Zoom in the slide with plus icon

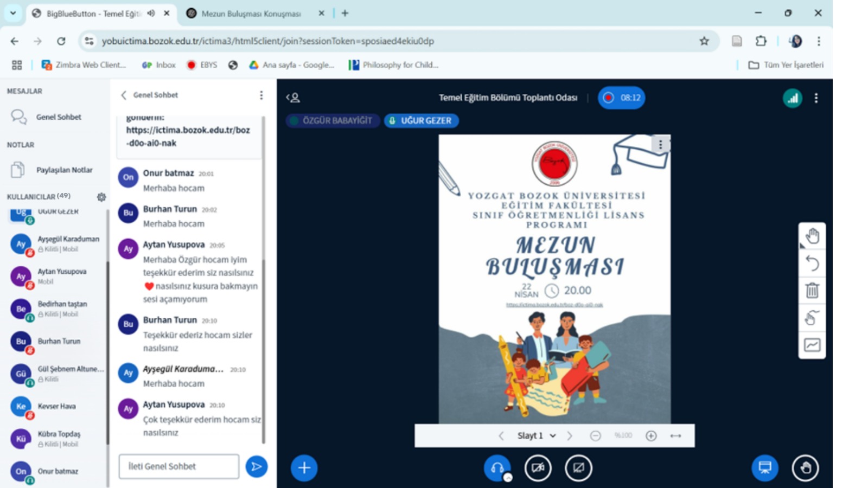click(651, 436)
